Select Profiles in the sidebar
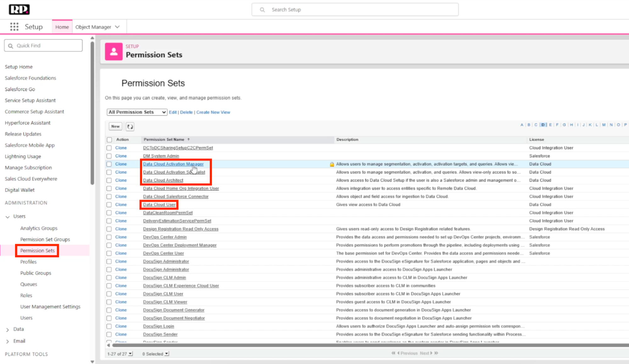 28,262
